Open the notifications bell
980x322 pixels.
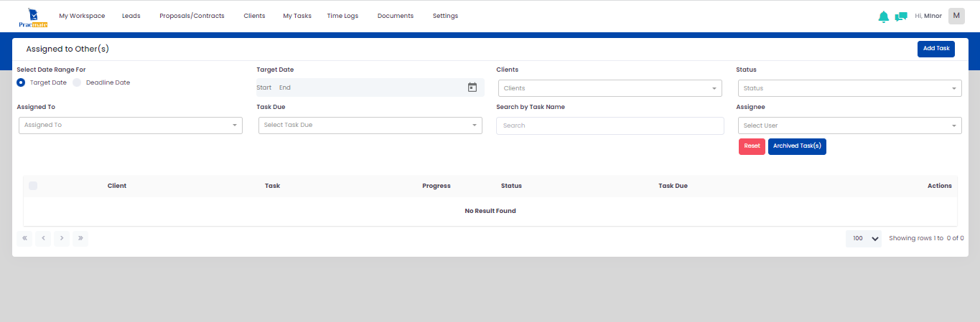coord(883,16)
